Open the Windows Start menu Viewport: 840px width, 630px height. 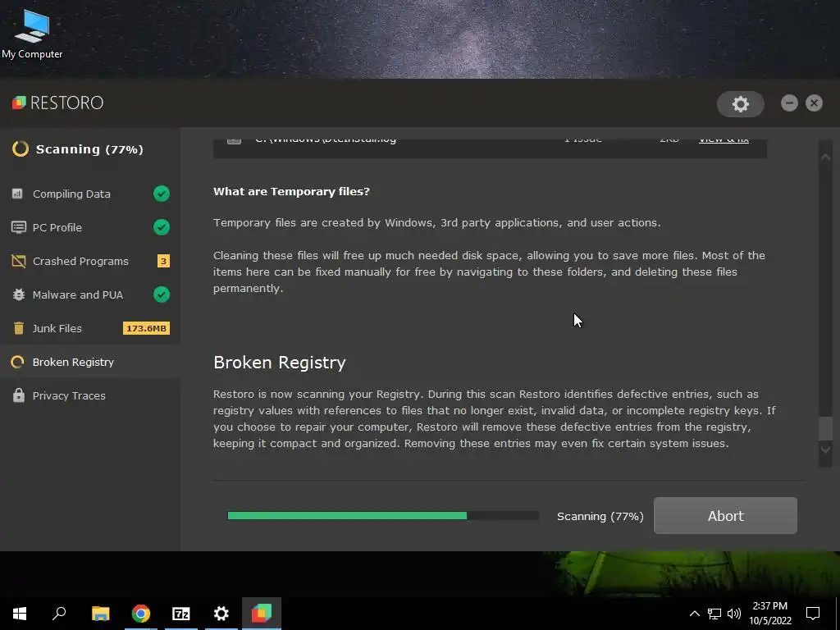pyautogui.click(x=20, y=614)
